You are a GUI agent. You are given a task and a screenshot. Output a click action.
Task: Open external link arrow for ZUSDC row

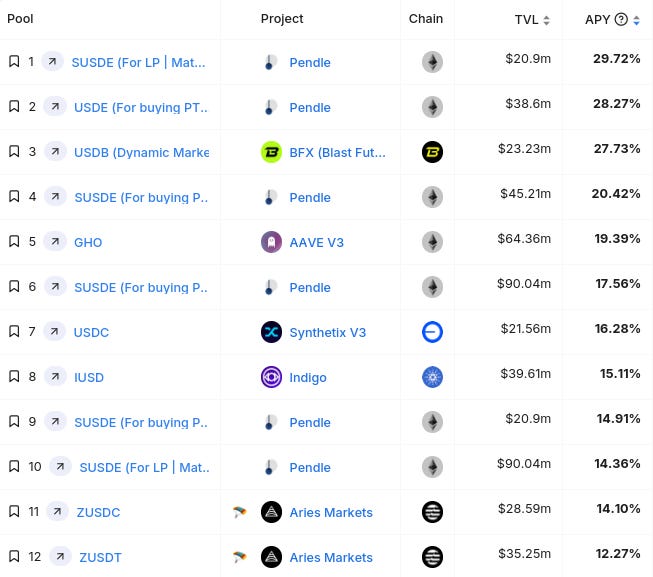pos(57,511)
